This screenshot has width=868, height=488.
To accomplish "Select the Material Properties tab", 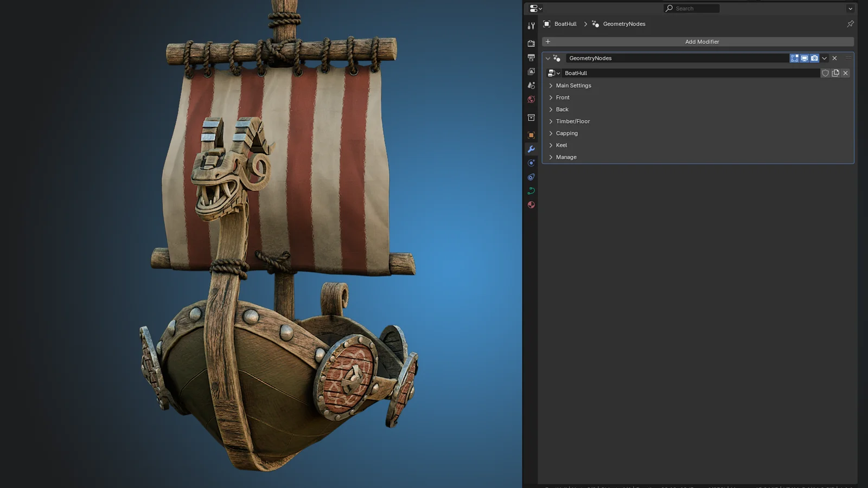I will 531,205.
